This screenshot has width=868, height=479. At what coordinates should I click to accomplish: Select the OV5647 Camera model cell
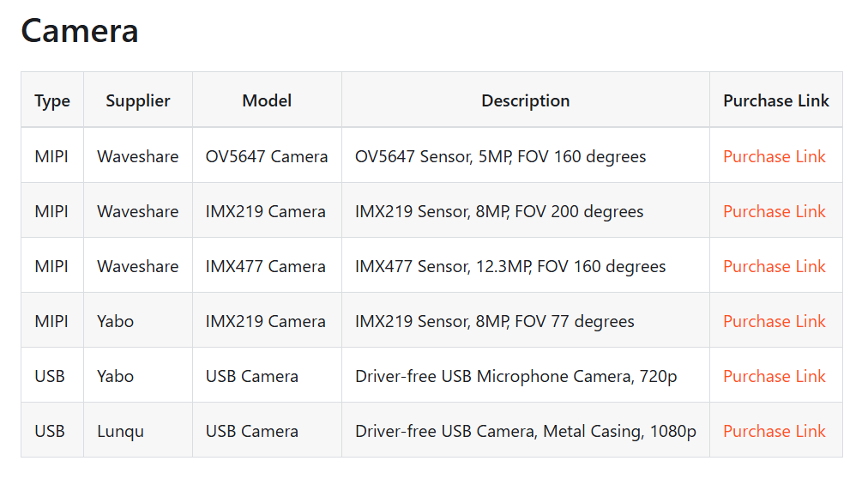tap(267, 156)
